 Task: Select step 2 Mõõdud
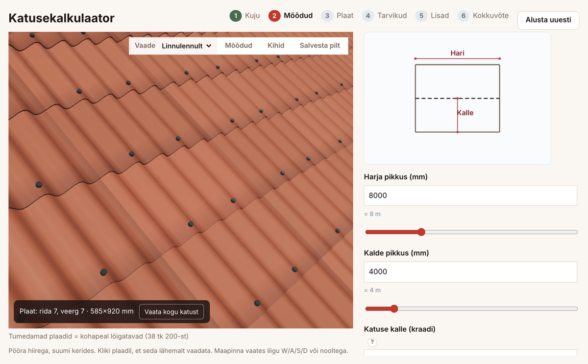(x=291, y=16)
